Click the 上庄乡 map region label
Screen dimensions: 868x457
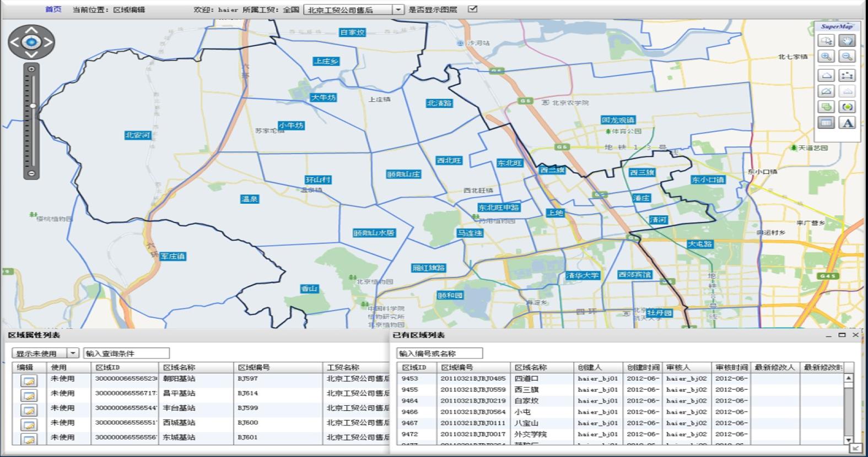tap(326, 61)
